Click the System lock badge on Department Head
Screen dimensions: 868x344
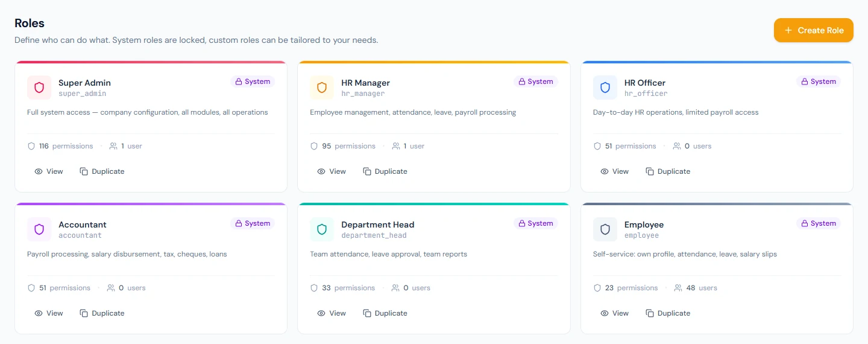pyautogui.click(x=535, y=223)
